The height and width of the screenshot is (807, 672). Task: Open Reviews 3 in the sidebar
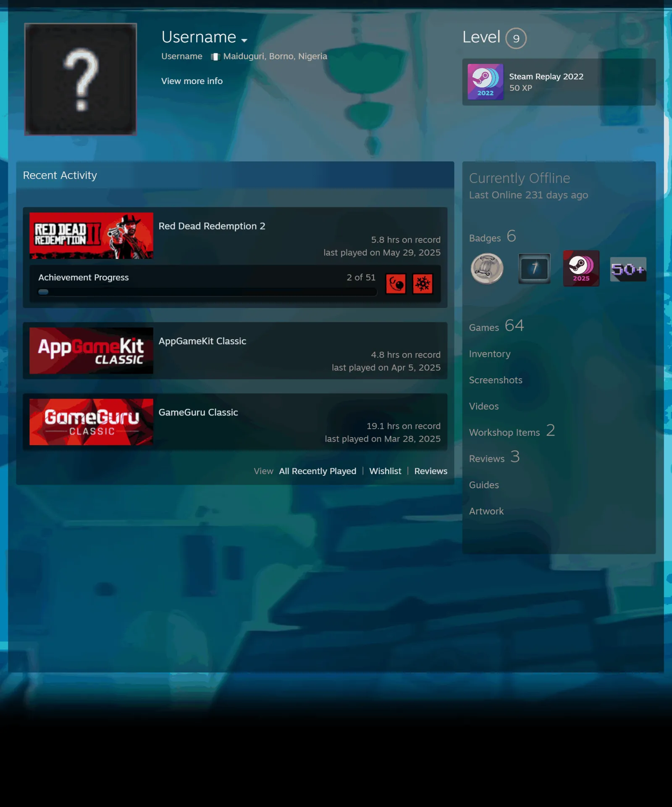point(494,457)
